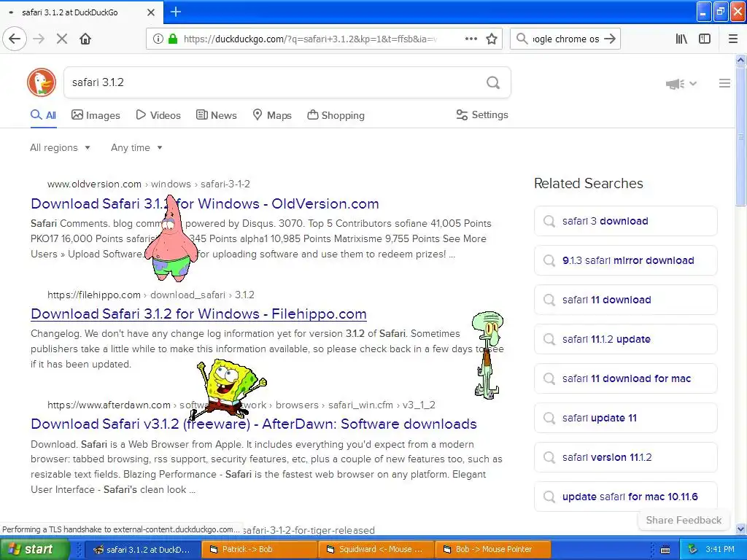Click the forward navigation arrow

pos(39,39)
